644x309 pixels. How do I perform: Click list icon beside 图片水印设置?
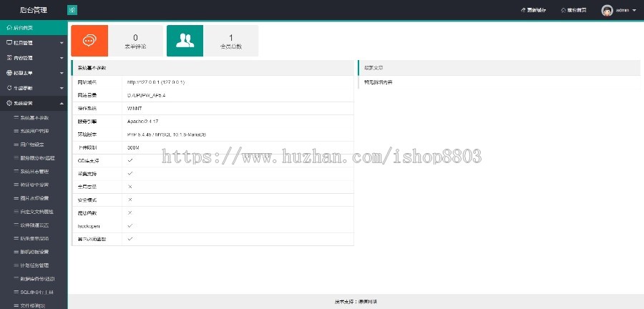[16, 198]
